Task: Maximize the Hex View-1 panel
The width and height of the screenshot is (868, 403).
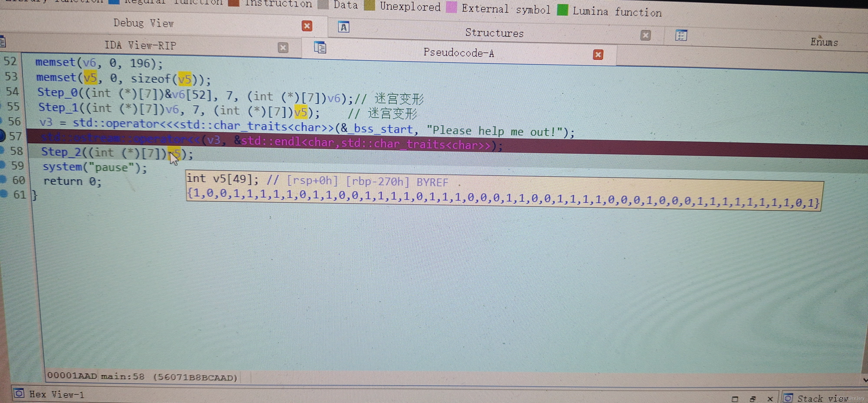Action: (x=735, y=399)
